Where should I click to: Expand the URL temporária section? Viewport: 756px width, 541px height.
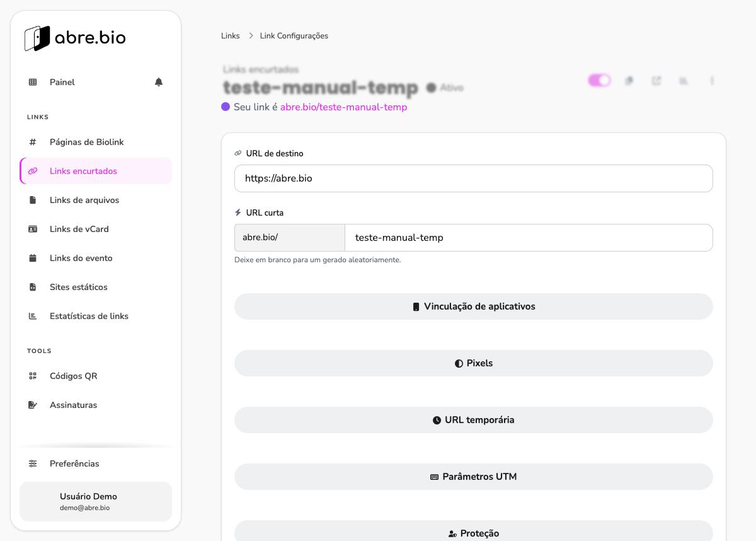[x=474, y=420]
